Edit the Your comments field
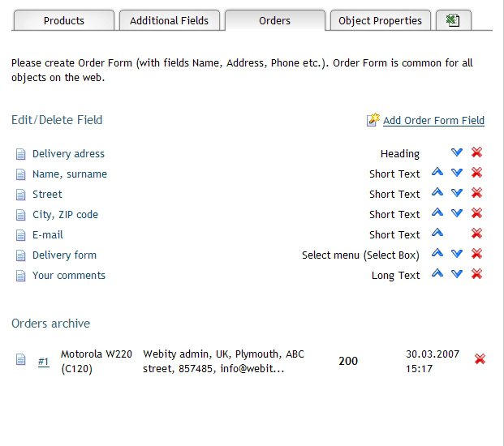 (69, 276)
